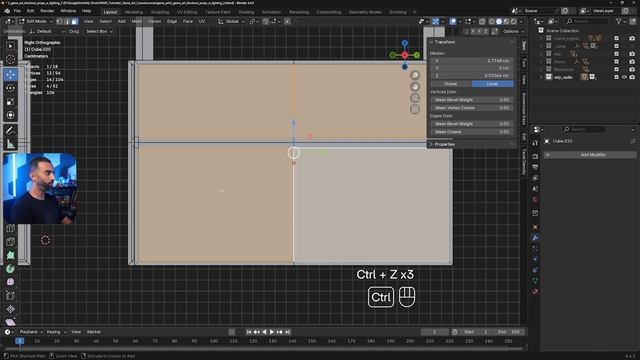Select the Annotate tool
Screen dimensions: 640x360
point(11,130)
